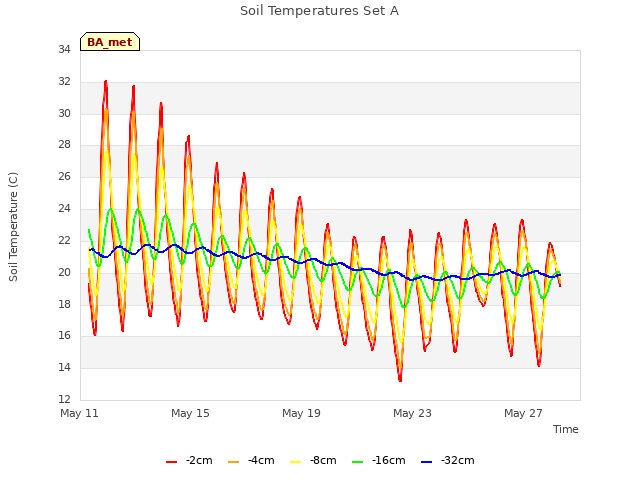Click the 12 y-axis tick label
The image size is (640, 480).
click(64, 399)
